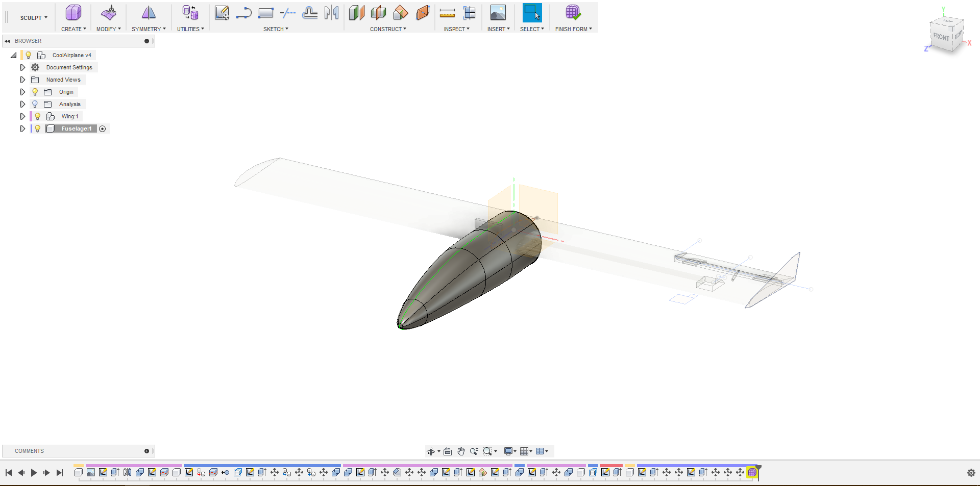Click the Create Box icon in the toolbar
This screenshot has height=486, width=980.
(73, 13)
